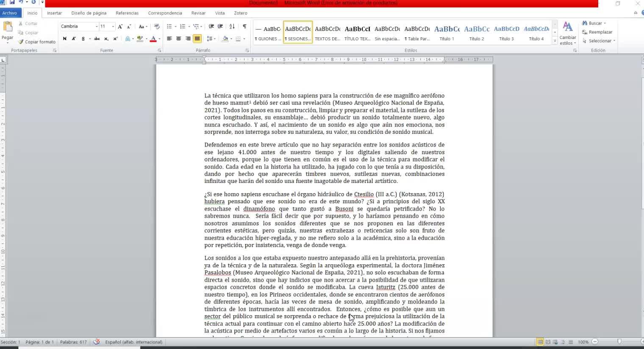Increase the paragraph indent
Screen dimensions: 644x349
[220, 27]
